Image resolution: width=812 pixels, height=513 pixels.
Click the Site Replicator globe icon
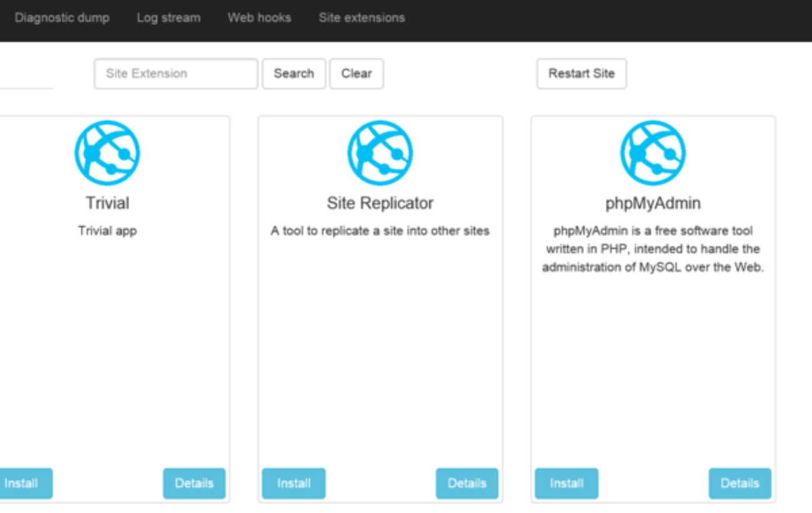point(380,153)
